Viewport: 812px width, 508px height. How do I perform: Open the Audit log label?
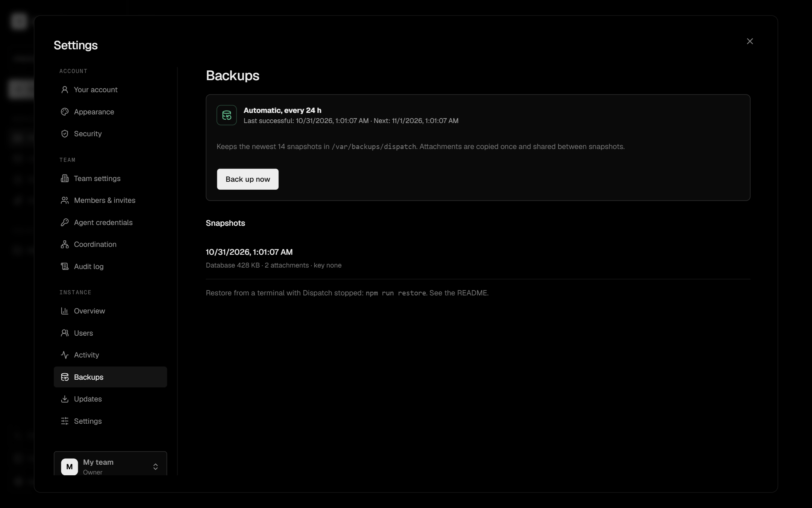[x=89, y=266]
